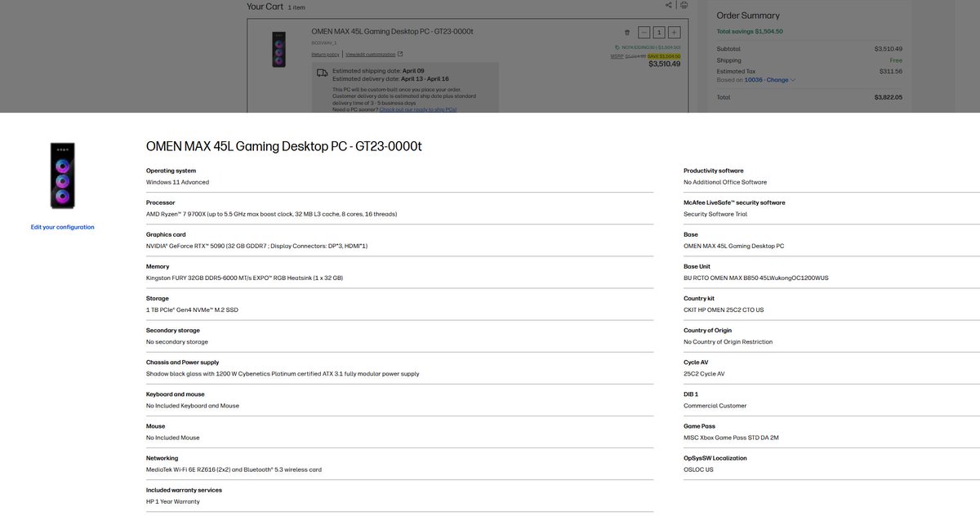Viewport: 980px width, 525px height.
Task: Click the truck shipping icon in cart
Action: (323, 73)
